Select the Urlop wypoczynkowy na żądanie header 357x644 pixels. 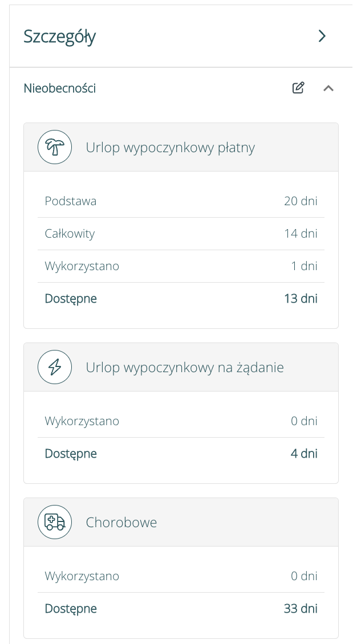185,368
